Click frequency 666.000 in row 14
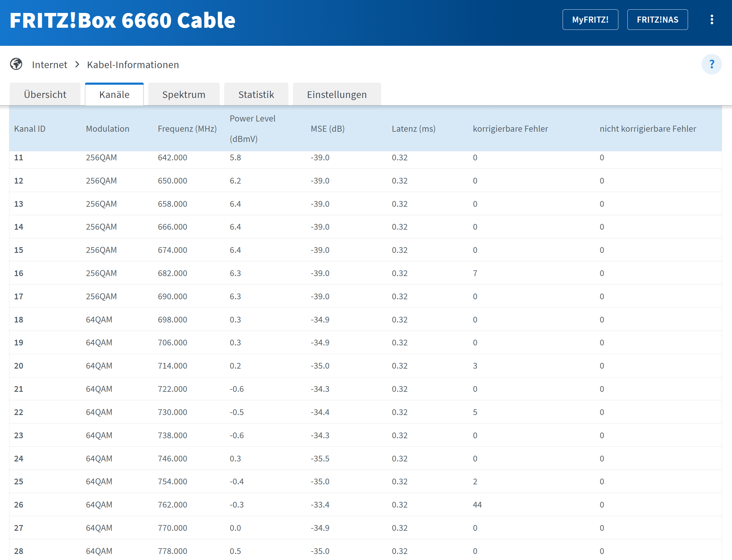Viewport: 732px width, 560px height. pyautogui.click(x=172, y=227)
